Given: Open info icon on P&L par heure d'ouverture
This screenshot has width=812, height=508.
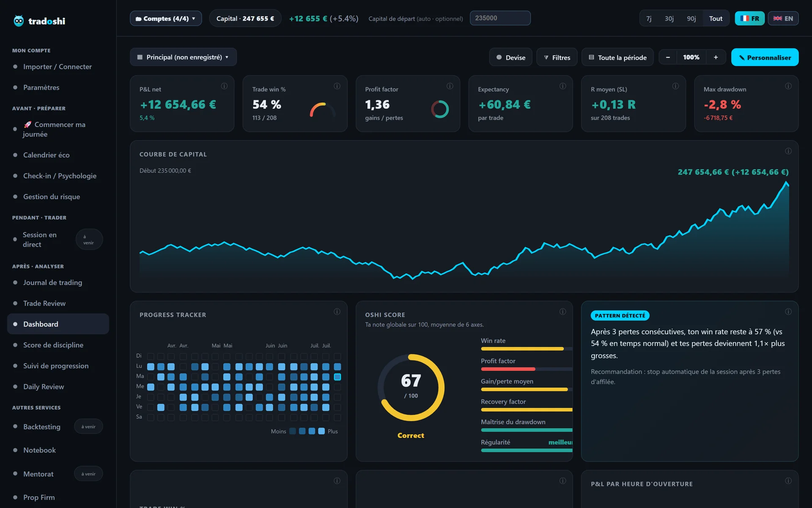Looking at the screenshot, I should coord(788,480).
